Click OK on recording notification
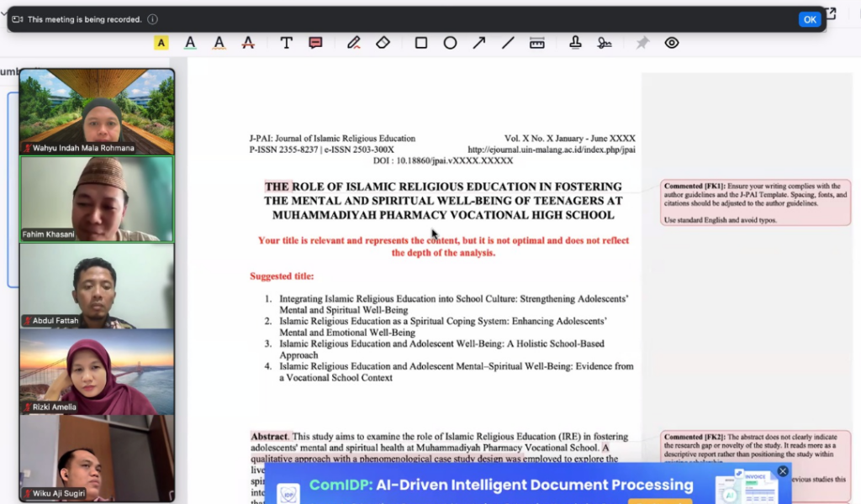The height and width of the screenshot is (504, 861). click(809, 19)
